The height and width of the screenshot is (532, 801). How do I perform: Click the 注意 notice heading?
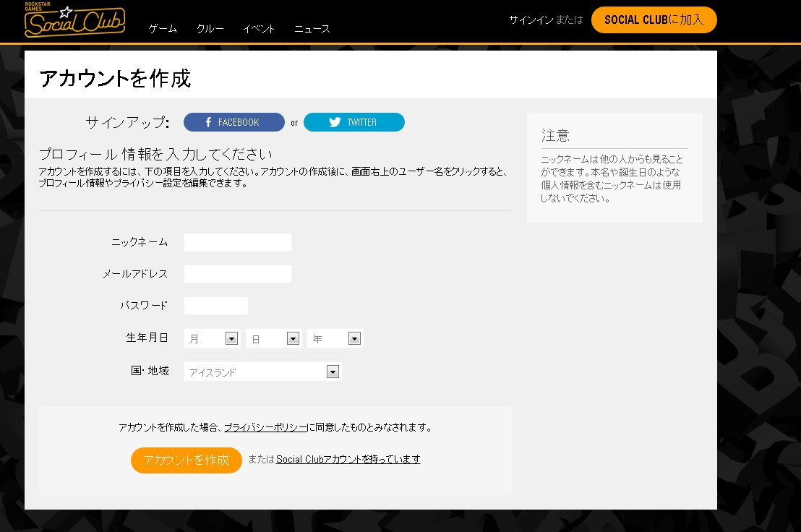coord(555,135)
